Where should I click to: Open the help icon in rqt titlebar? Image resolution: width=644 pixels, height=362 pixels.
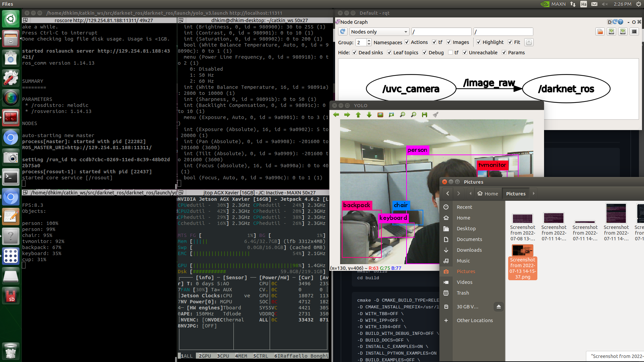(621, 22)
